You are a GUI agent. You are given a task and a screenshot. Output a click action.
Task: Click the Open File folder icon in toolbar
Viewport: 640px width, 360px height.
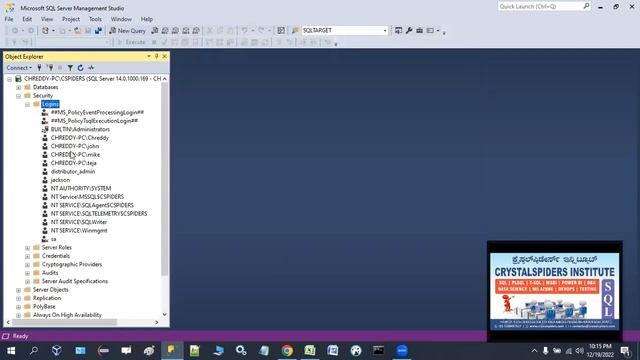point(77,31)
